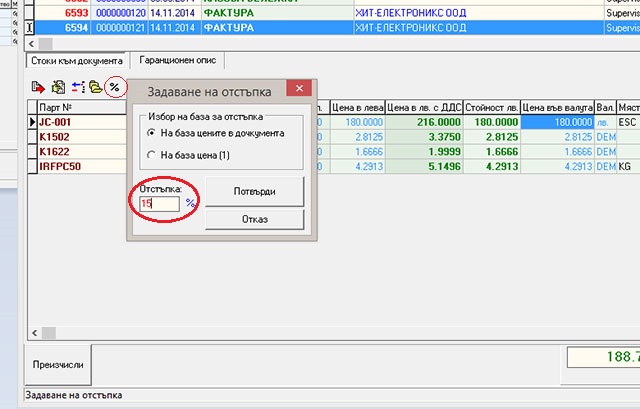Click the copy document items toolbar icon

58,87
